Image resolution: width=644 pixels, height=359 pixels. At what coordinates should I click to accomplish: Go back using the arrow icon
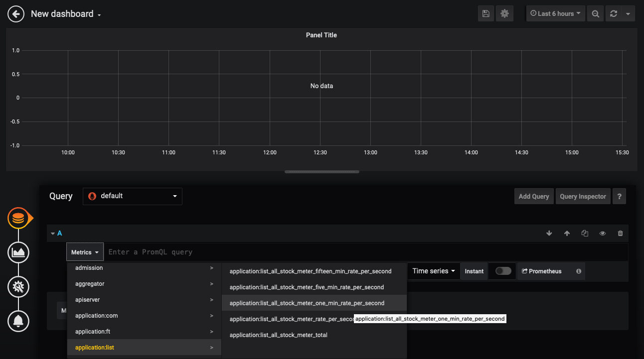(x=16, y=14)
